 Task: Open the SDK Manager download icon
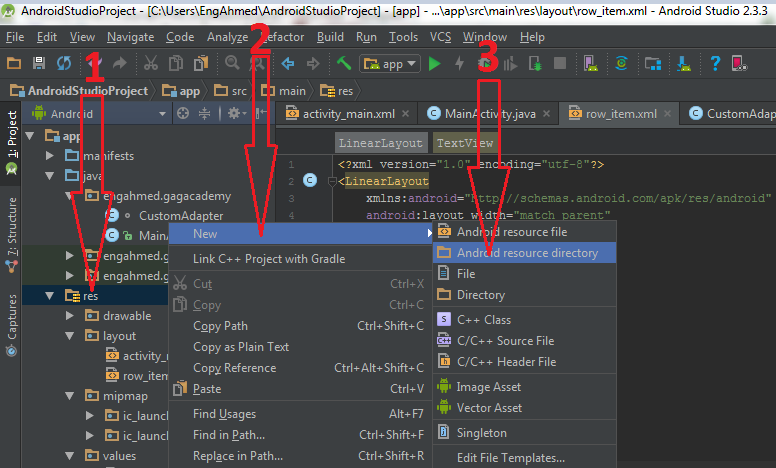[x=684, y=63]
